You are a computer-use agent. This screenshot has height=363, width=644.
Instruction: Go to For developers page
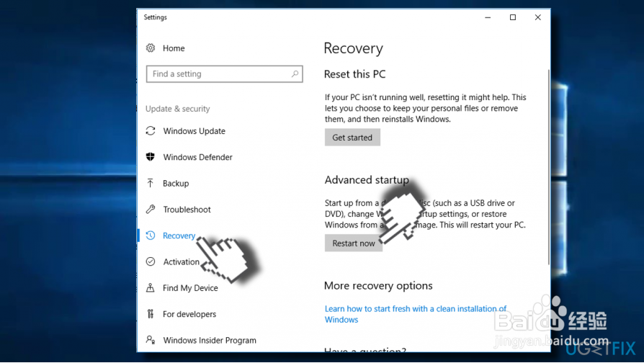pos(189,314)
